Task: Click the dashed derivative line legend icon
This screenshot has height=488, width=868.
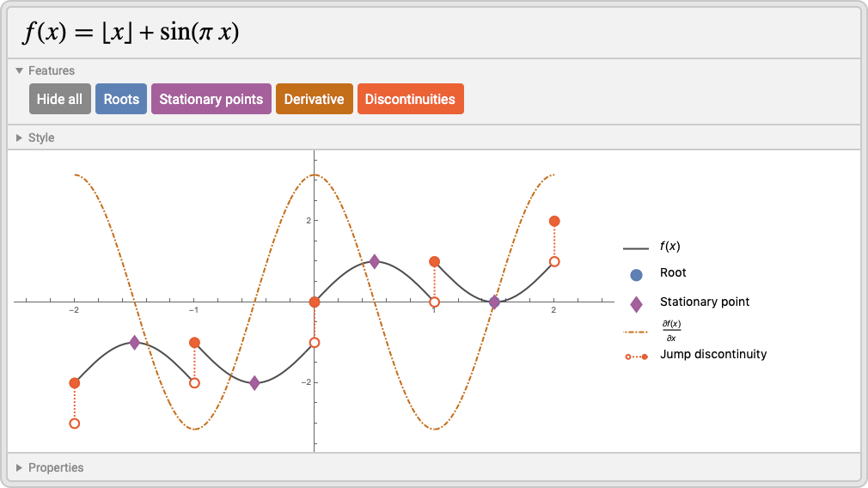Action: [635, 332]
